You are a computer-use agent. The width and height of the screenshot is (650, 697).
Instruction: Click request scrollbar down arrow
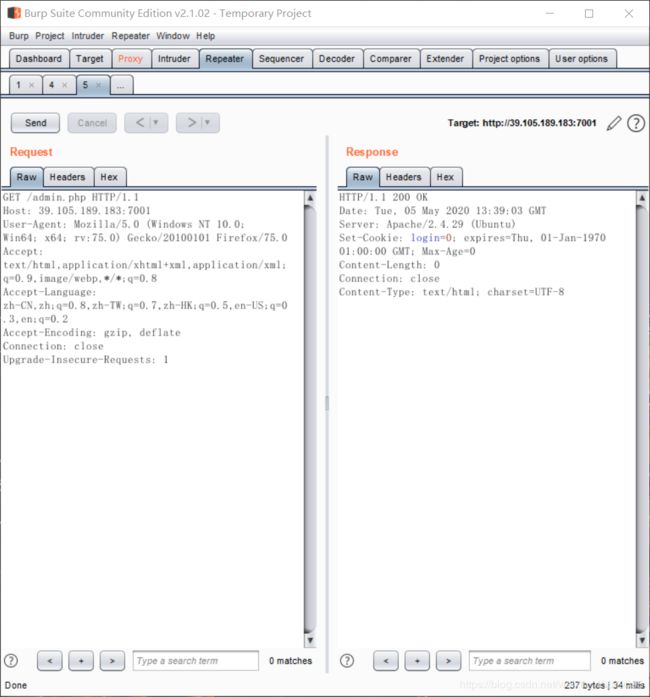[x=310, y=640]
